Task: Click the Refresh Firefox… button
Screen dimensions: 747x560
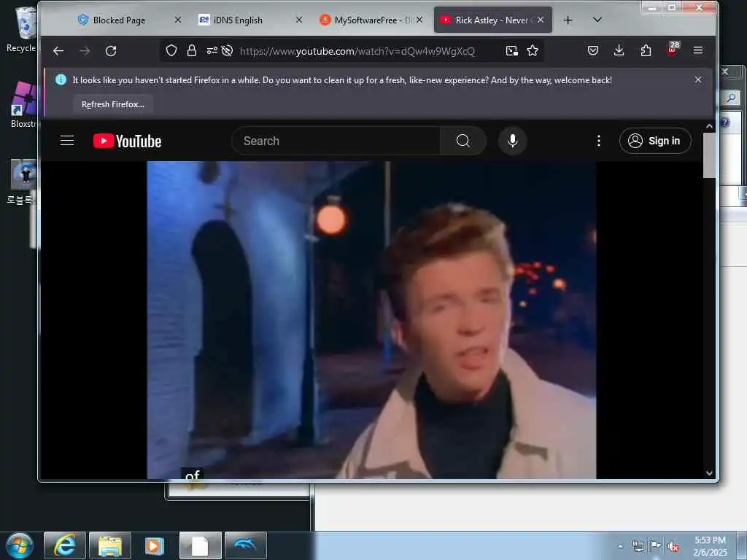Action: [x=113, y=104]
